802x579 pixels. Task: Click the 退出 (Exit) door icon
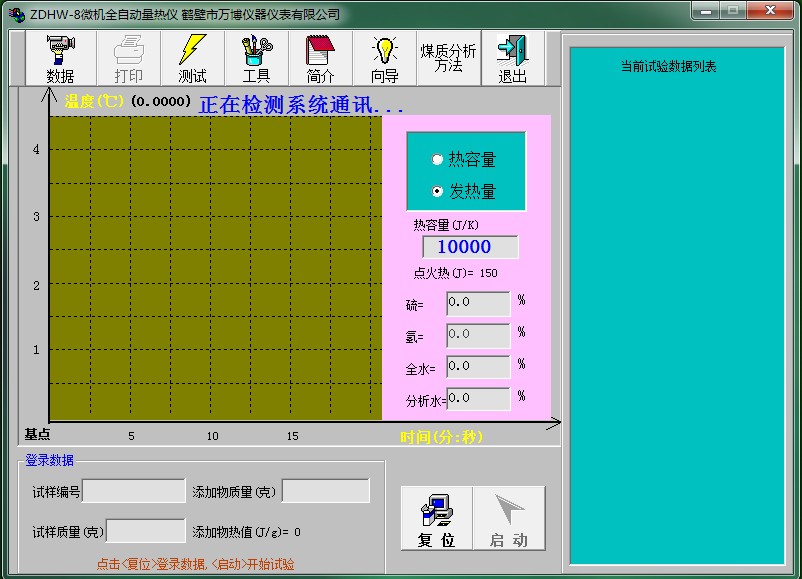point(513,57)
